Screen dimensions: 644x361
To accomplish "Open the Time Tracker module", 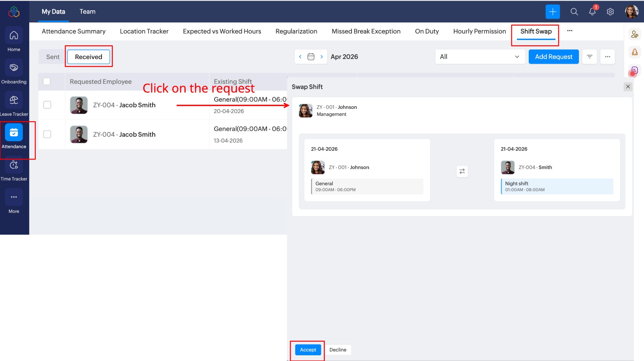I will [14, 169].
